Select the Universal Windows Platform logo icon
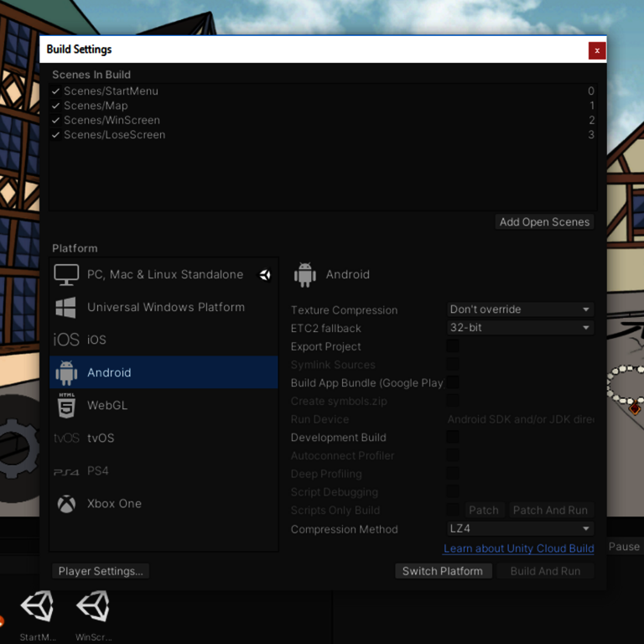Screen dimensions: 644x644 point(65,307)
